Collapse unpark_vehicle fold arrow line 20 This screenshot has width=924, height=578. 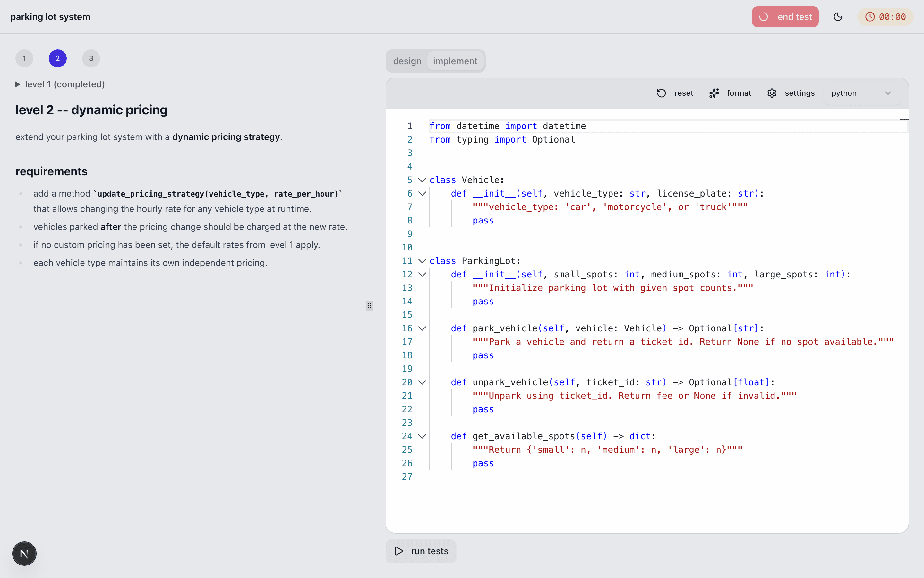pos(422,382)
